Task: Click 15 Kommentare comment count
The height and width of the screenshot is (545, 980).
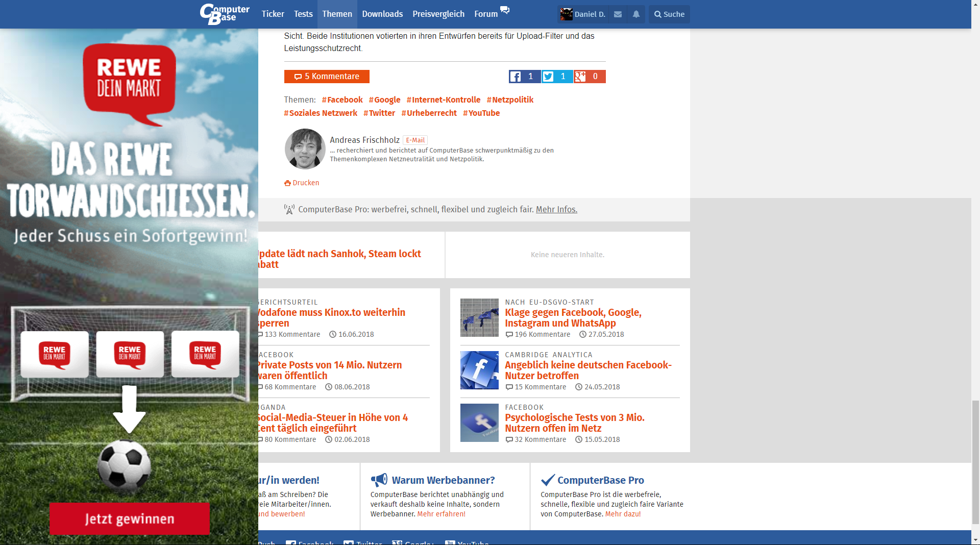Action: pyautogui.click(x=536, y=387)
